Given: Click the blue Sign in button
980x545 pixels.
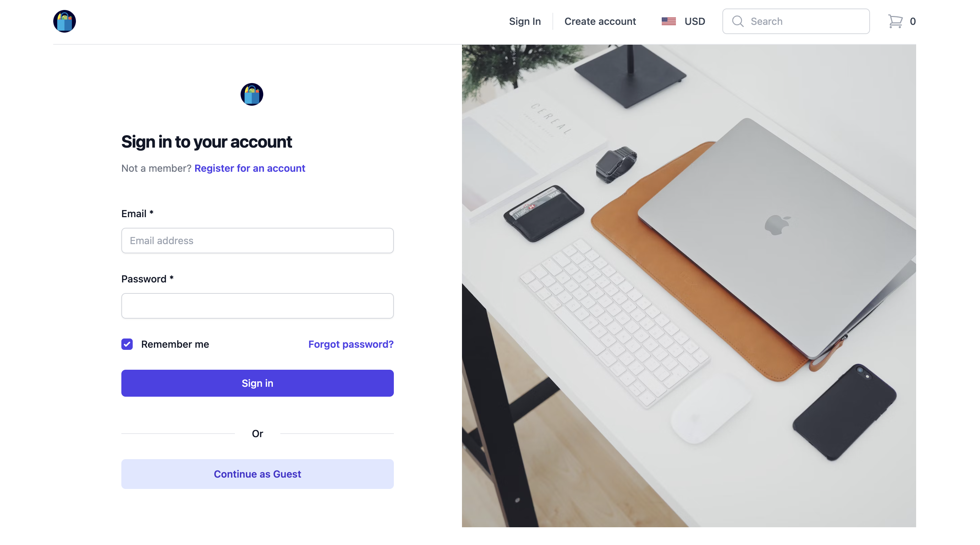Looking at the screenshot, I should 258,383.
